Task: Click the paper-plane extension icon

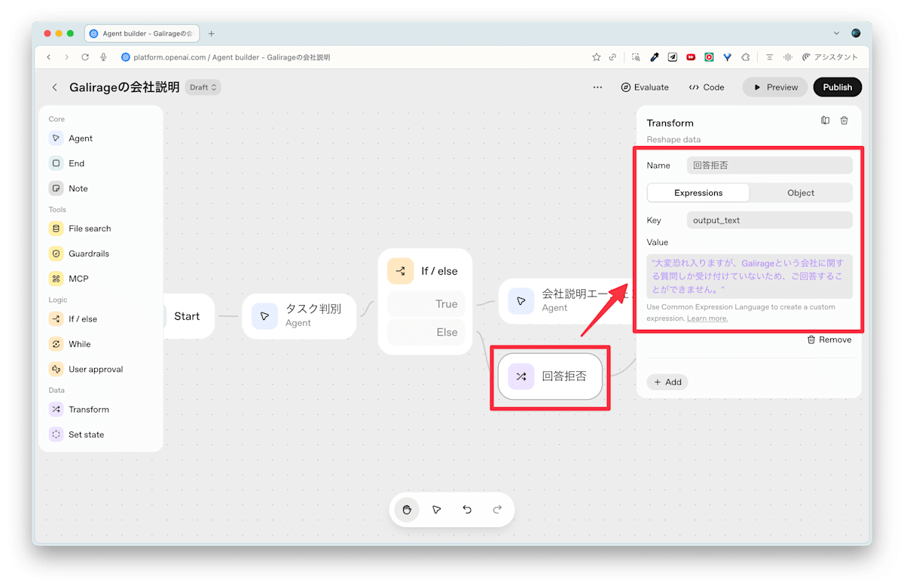Action: click(673, 57)
